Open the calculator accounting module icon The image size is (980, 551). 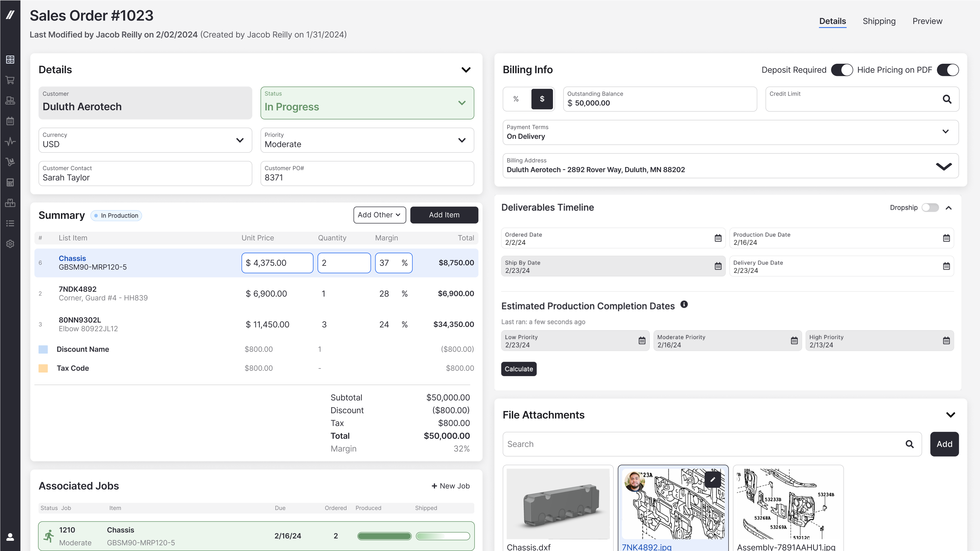(x=10, y=182)
